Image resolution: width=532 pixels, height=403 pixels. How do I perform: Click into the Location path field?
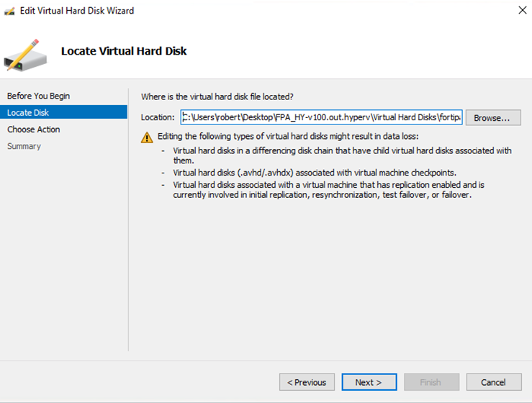(321, 117)
